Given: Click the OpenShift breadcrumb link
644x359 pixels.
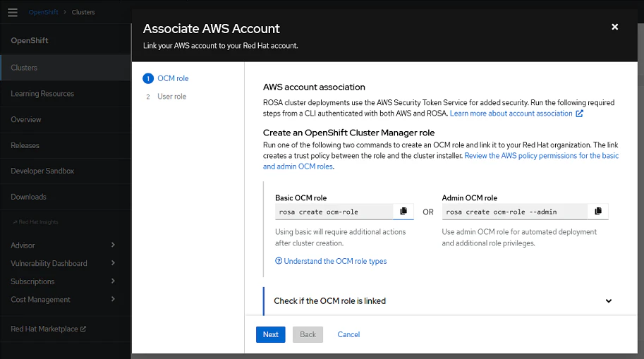Looking at the screenshot, I should click(44, 12).
